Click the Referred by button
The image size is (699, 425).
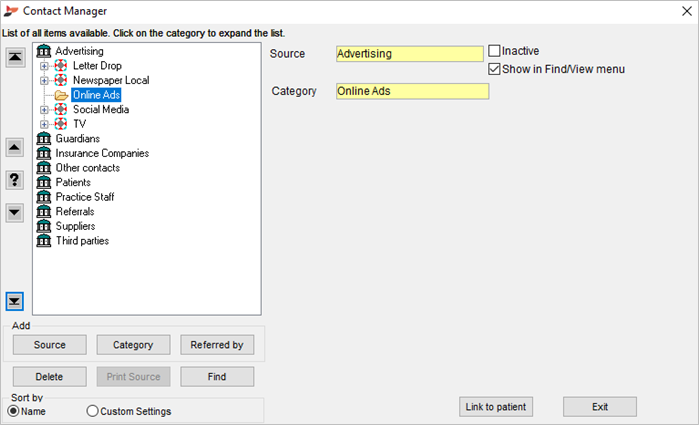(217, 345)
